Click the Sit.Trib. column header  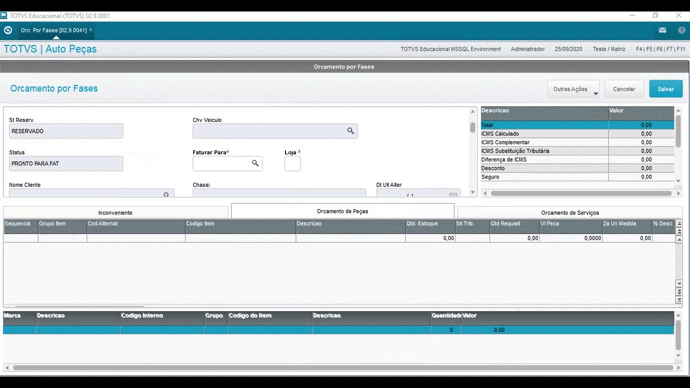point(472,226)
